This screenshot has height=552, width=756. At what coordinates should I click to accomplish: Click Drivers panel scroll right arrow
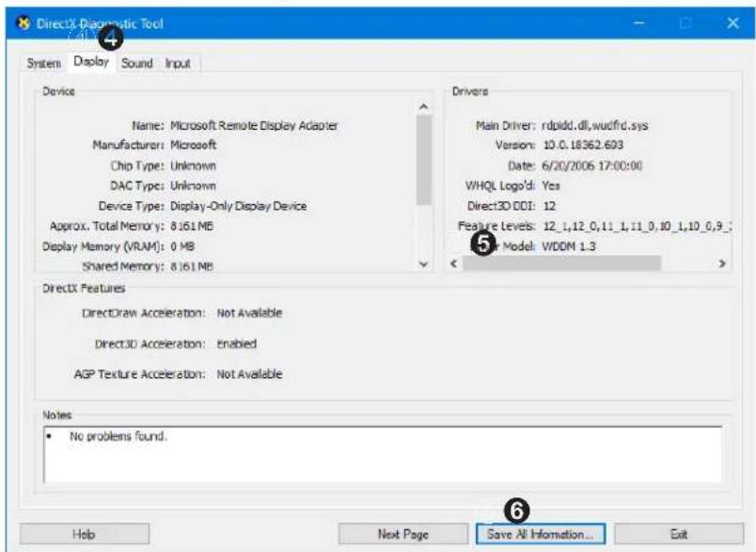tap(722, 263)
